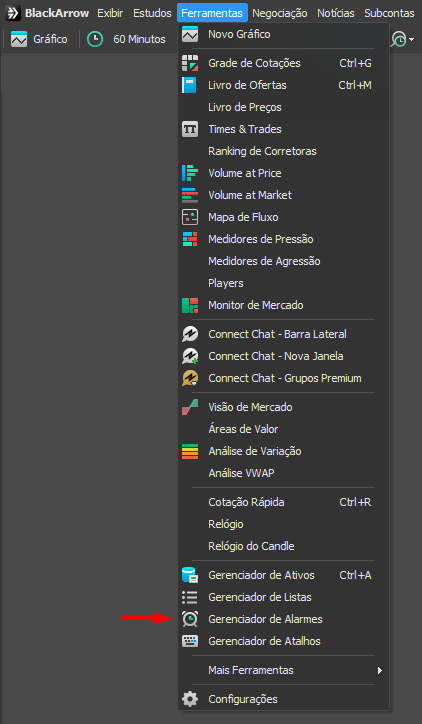The height and width of the screenshot is (724, 422).
Task: Click the Mais Ferramentas label
Action: click(x=251, y=670)
